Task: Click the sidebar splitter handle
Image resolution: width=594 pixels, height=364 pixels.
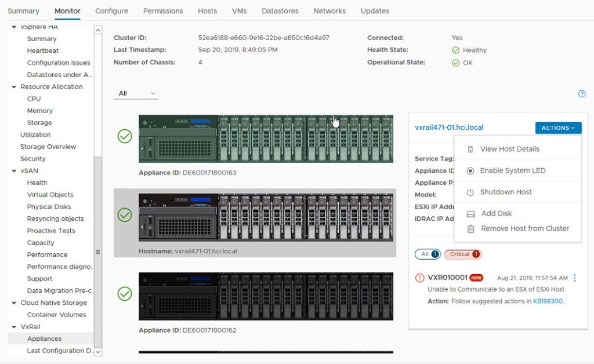Action: tap(98, 252)
